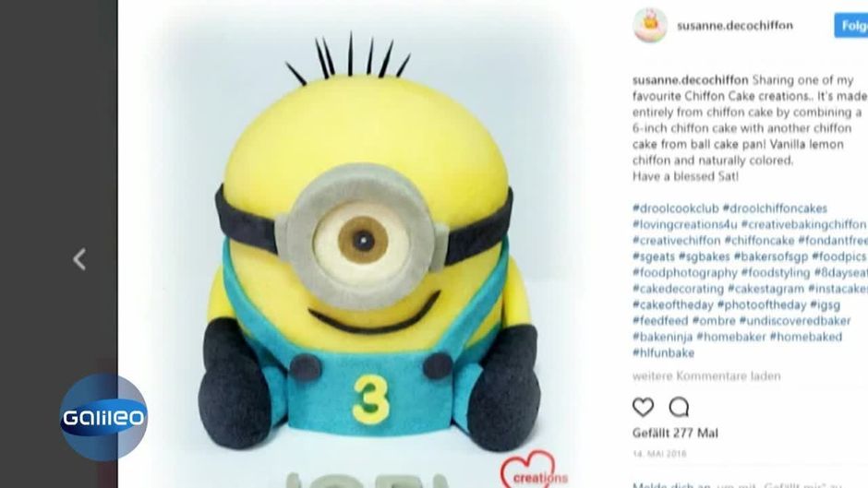The height and width of the screenshot is (488, 868).
Task: Click the comment speech bubble icon
Action: (x=679, y=407)
